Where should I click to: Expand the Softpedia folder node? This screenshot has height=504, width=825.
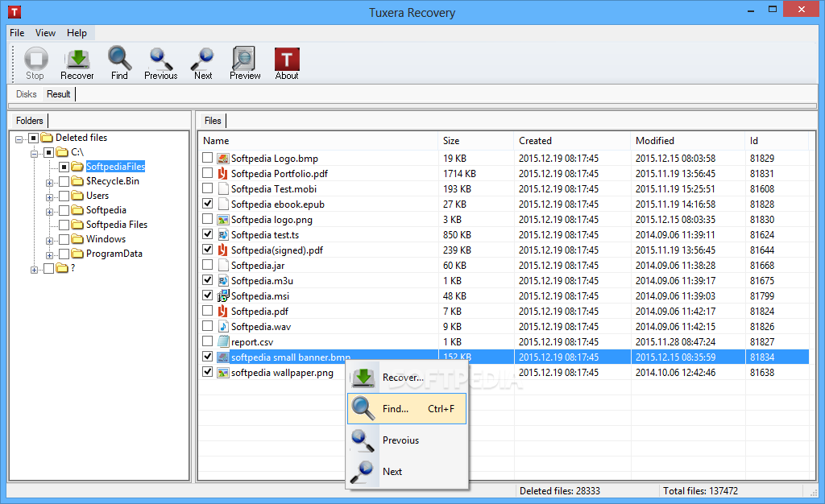click(x=49, y=212)
